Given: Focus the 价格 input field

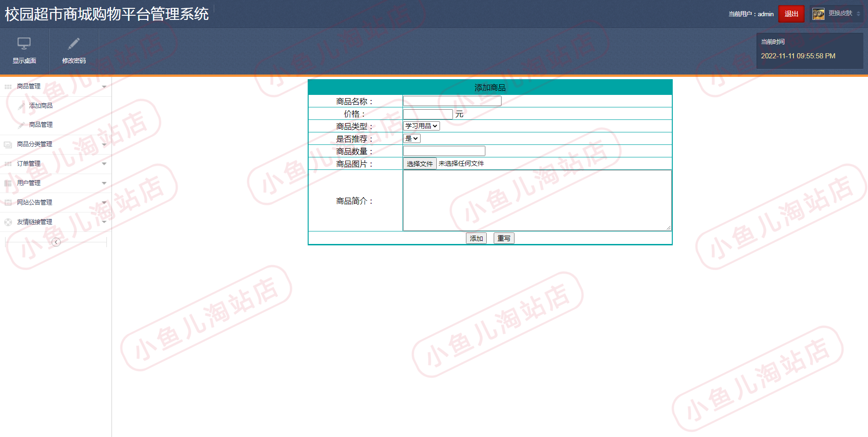Looking at the screenshot, I should point(428,114).
